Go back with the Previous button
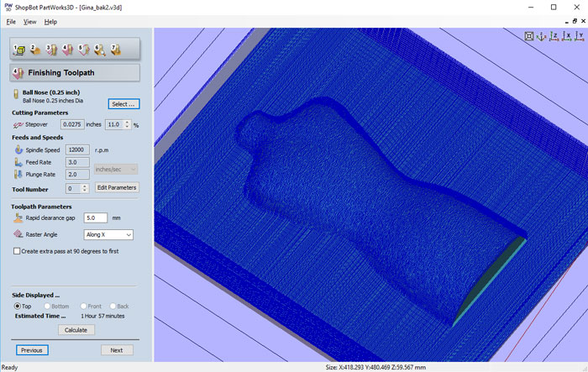 [x=32, y=350]
